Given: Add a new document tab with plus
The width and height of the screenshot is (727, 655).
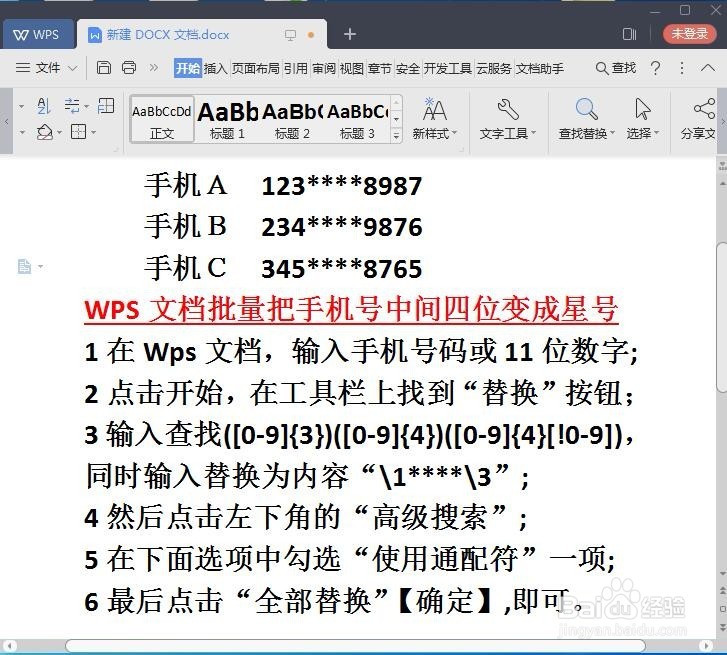Looking at the screenshot, I should pyautogui.click(x=350, y=34).
